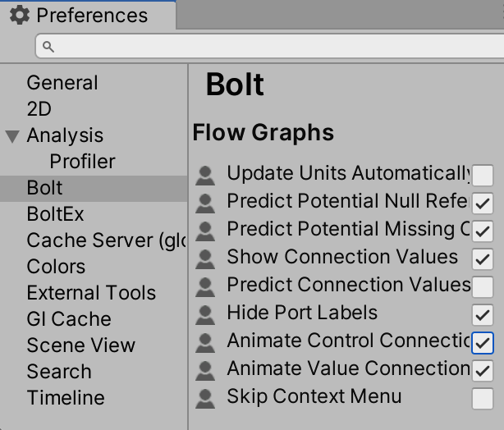Uncheck Hide Port Labels checkbox
Screen dimensions: 504x430
click(x=483, y=314)
